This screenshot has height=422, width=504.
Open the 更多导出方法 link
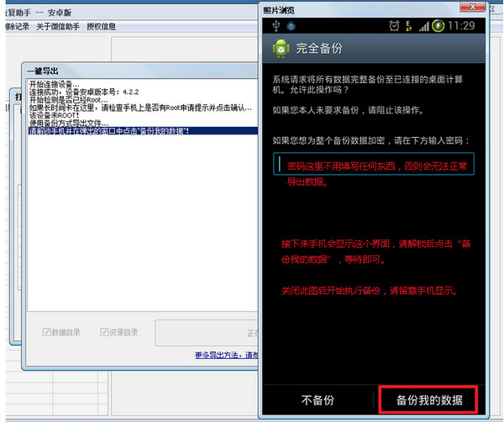(x=227, y=355)
